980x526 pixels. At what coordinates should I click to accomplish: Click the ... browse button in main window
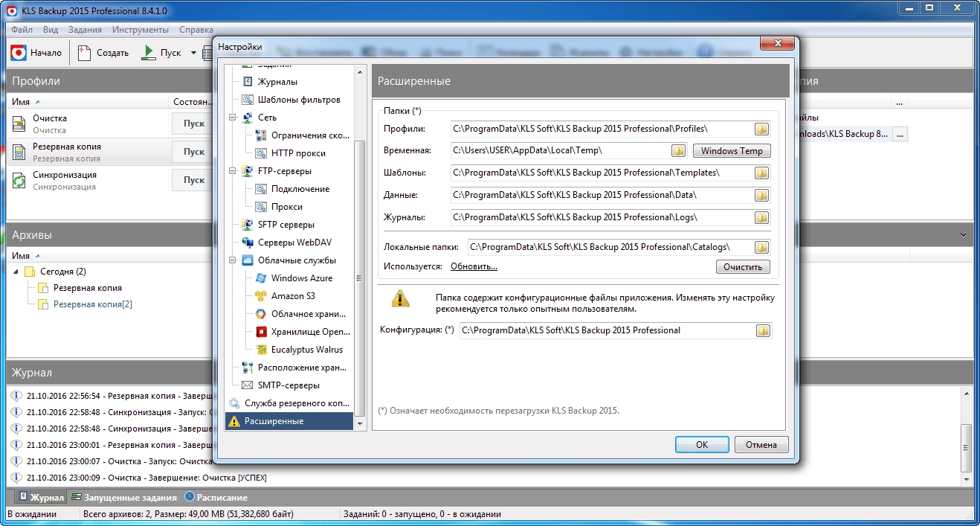coord(900,135)
